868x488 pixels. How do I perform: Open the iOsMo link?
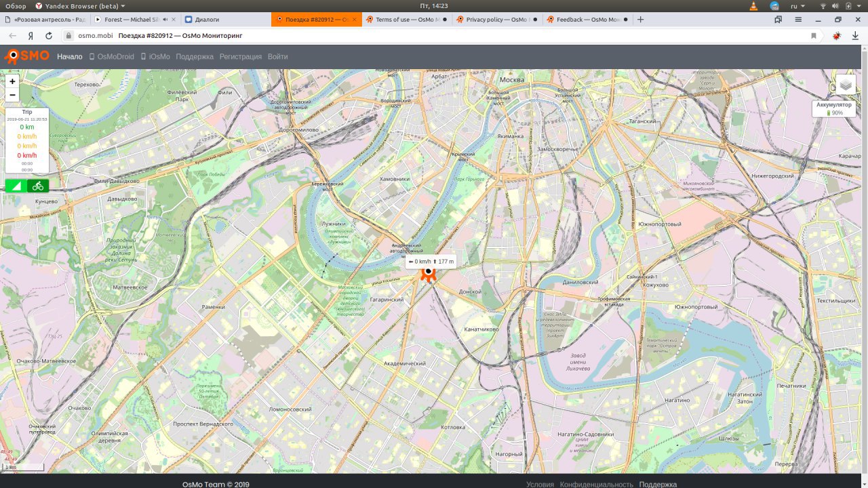tap(155, 57)
